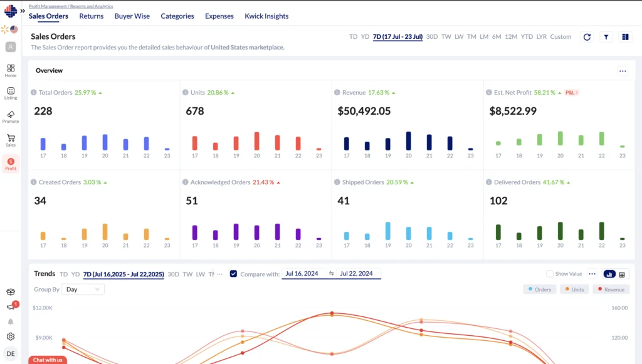The image size is (642, 364).
Task: Open the Expenses tab
Action: point(219,16)
